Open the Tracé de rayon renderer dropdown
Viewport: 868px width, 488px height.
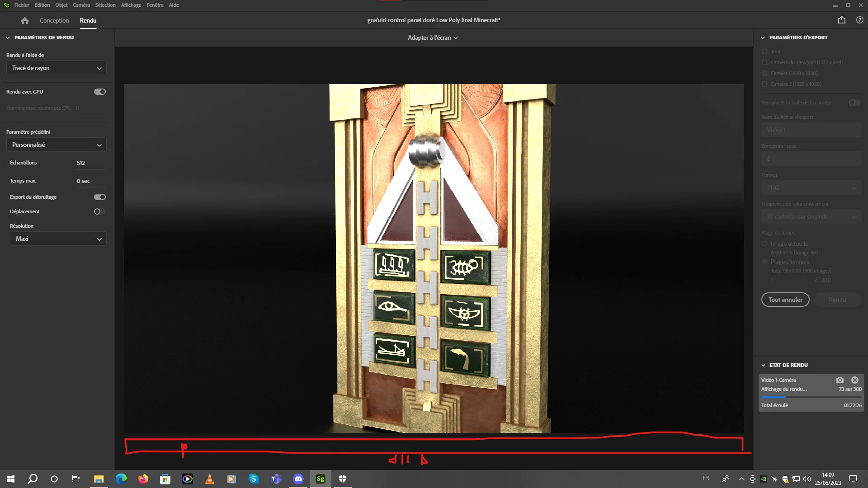pos(57,68)
